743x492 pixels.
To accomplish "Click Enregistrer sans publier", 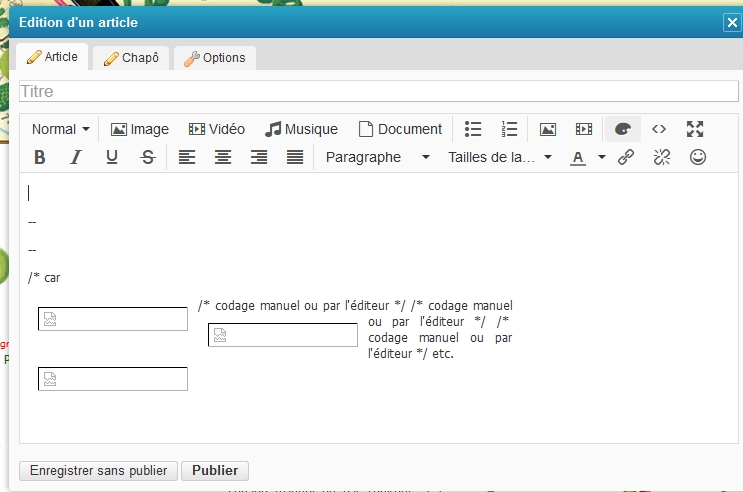I will tap(98, 470).
